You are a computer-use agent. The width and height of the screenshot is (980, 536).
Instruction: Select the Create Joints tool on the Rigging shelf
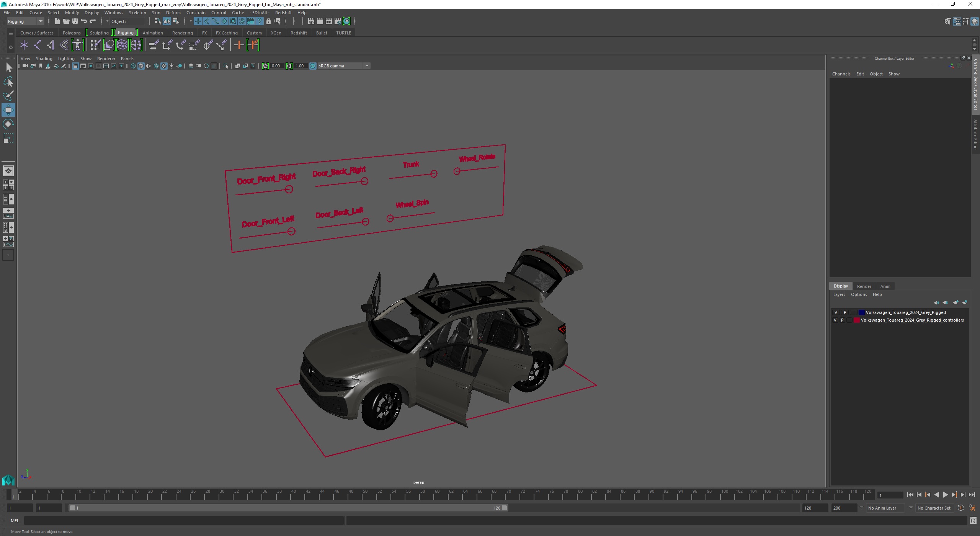(37, 45)
